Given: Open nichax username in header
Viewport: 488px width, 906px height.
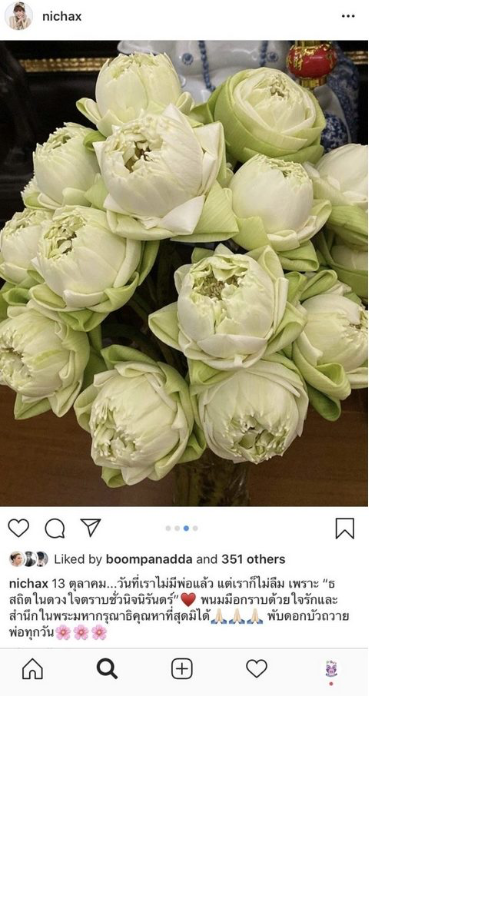Looking at the screenshot, I should pyautogui.click(x=62, y=16).
